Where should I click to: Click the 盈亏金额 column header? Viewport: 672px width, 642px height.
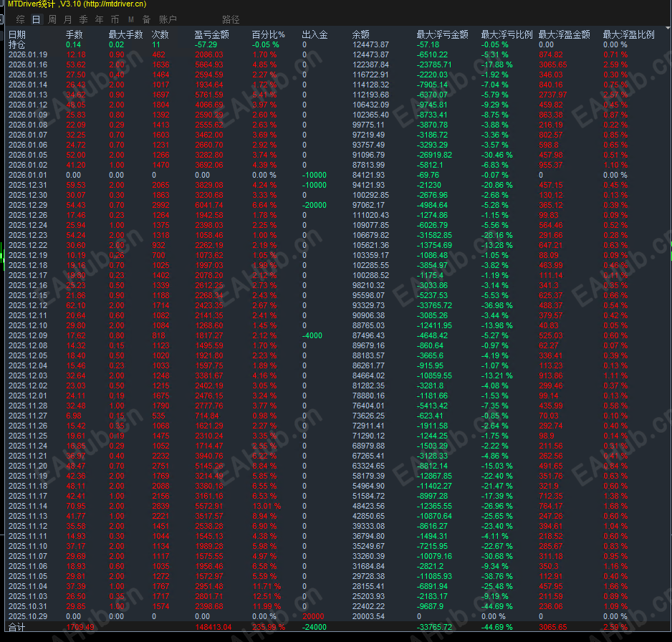click(212, 34)
